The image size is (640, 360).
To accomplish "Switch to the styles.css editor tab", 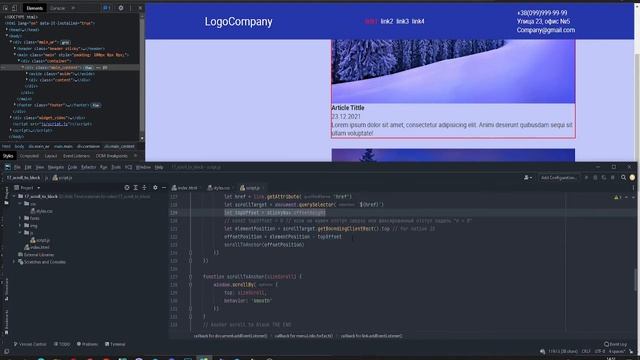I will (219, 188).
